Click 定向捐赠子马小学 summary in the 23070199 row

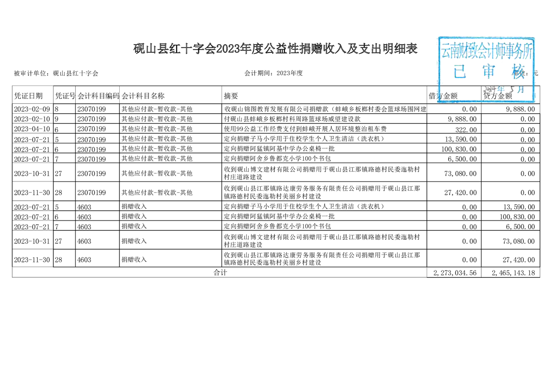tap(304, 139)
